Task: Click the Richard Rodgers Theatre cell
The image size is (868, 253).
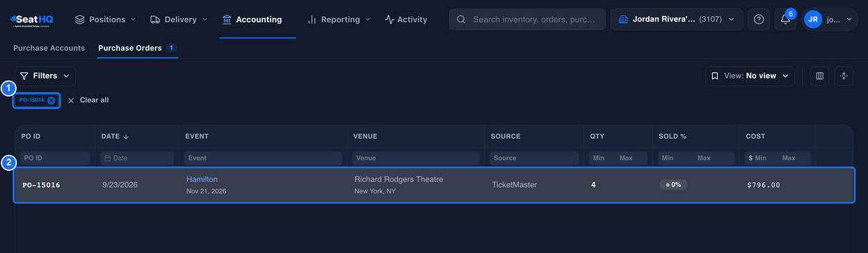Action: pyautogui.click(x=399, y=179)
